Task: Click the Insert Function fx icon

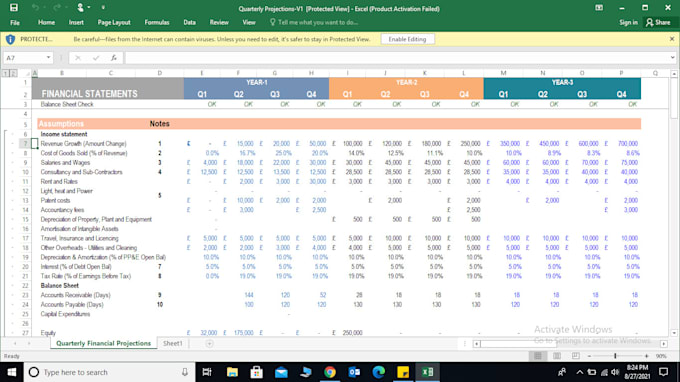Action: (114, 58)
